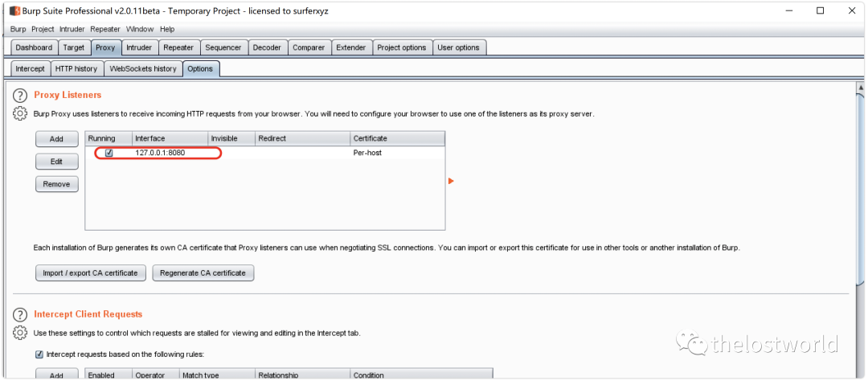Viewport: 868px width, 381px height.
Task: Click Proxy Listeners section heading
Action: tap(68, 95)
